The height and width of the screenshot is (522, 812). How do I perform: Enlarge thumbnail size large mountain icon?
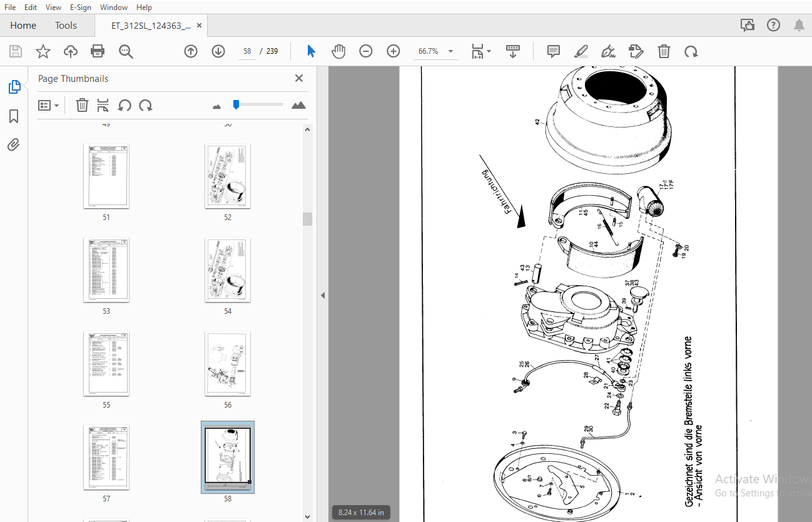(299, 105)
